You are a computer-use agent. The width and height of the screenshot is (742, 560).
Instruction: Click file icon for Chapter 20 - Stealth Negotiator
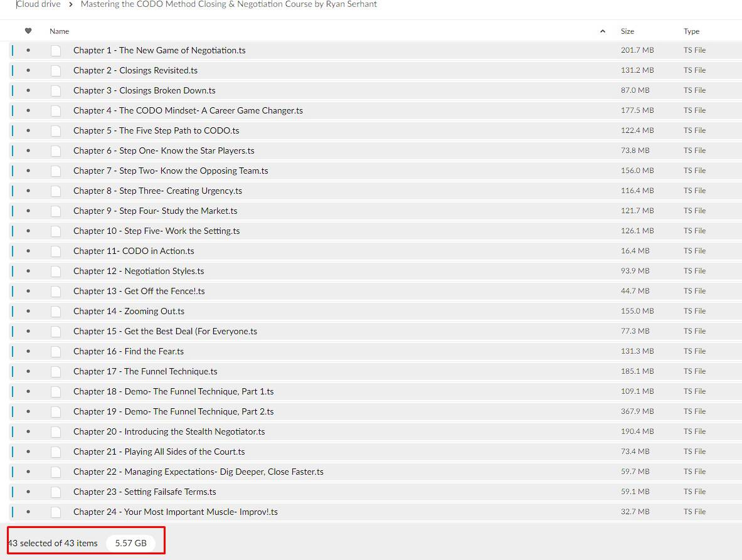56,432
